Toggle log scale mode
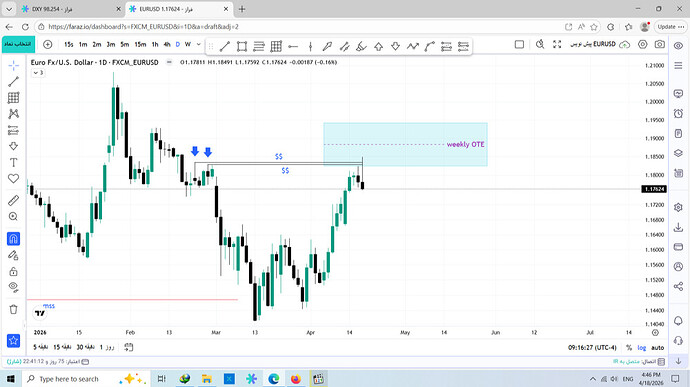This screenshot has width=690, height=387. pyautogui.click(x=642, y=348)
